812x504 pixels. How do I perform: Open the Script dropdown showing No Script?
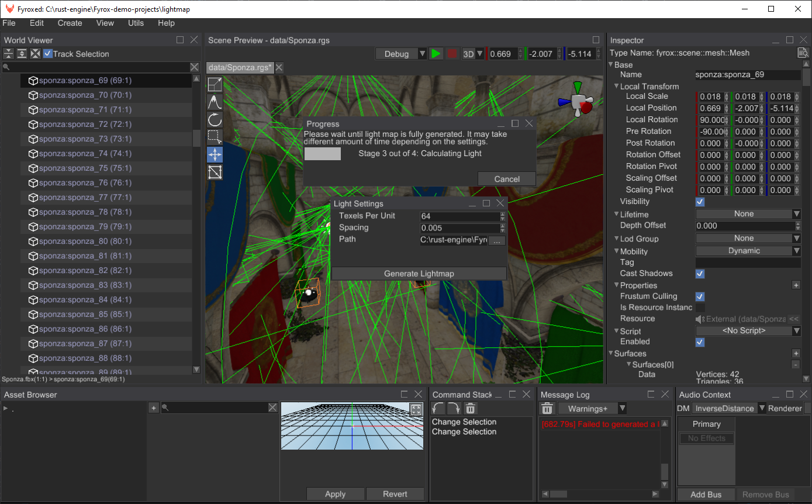[x=748, y=331]
